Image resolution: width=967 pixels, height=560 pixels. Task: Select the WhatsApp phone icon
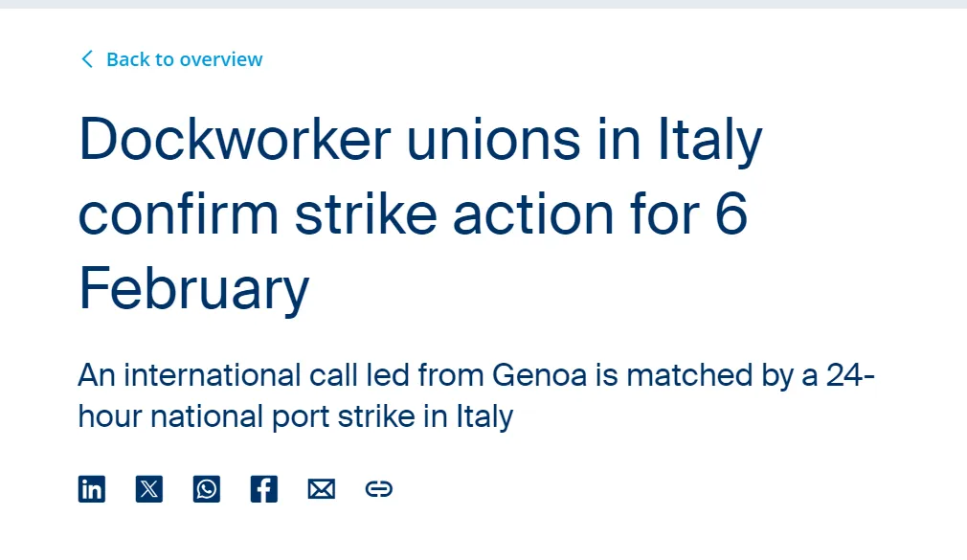point(206,489)
